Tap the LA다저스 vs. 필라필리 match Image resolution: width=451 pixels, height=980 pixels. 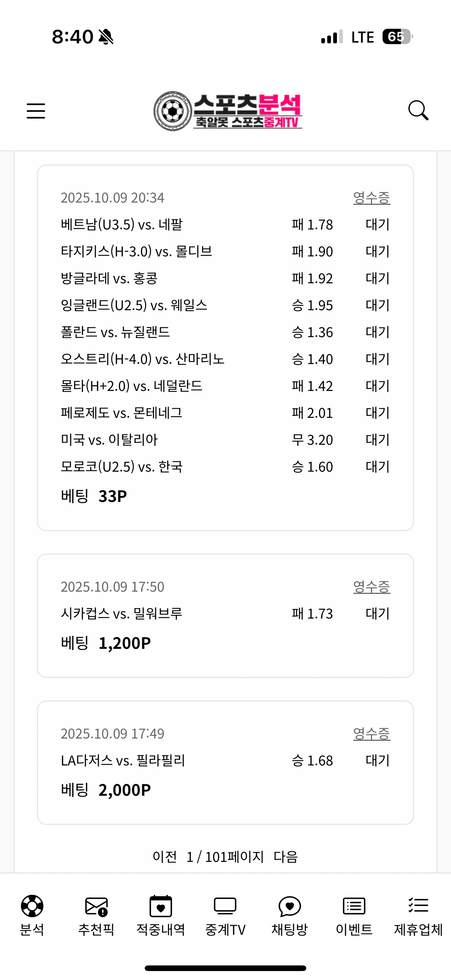point(123,761)
